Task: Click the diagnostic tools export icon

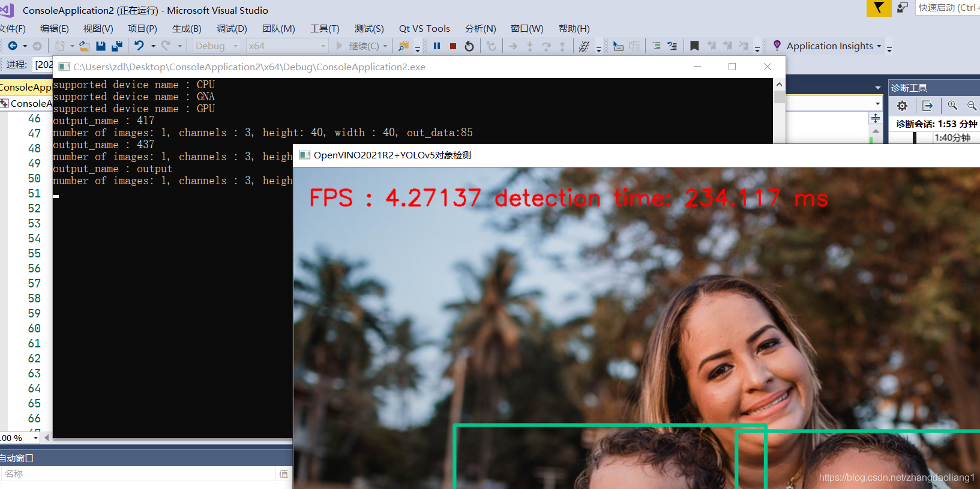Action: [x=928, y=106]
